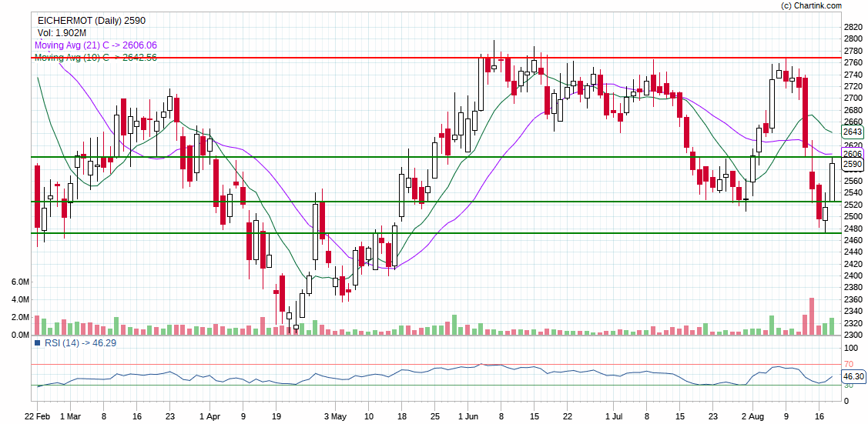Click the 2 Aug date label
This screenshot has height=424, width=868.
pyautogui.click(x=753, y=415)
